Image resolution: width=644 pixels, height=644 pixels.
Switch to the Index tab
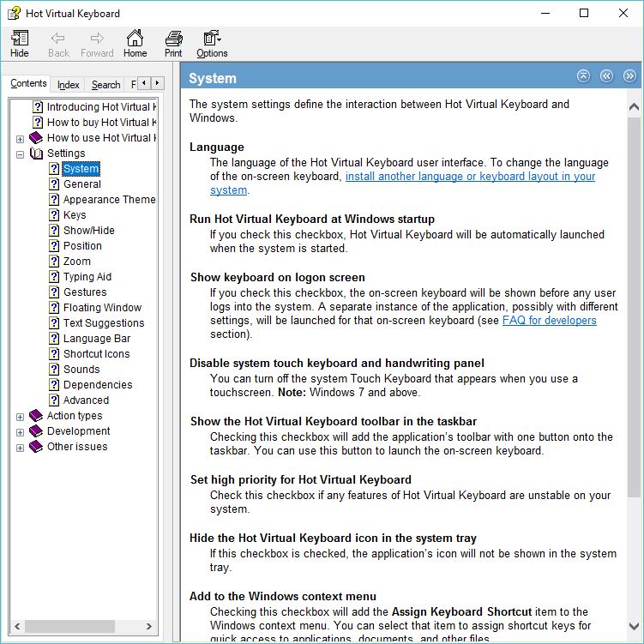coord(69,84)
